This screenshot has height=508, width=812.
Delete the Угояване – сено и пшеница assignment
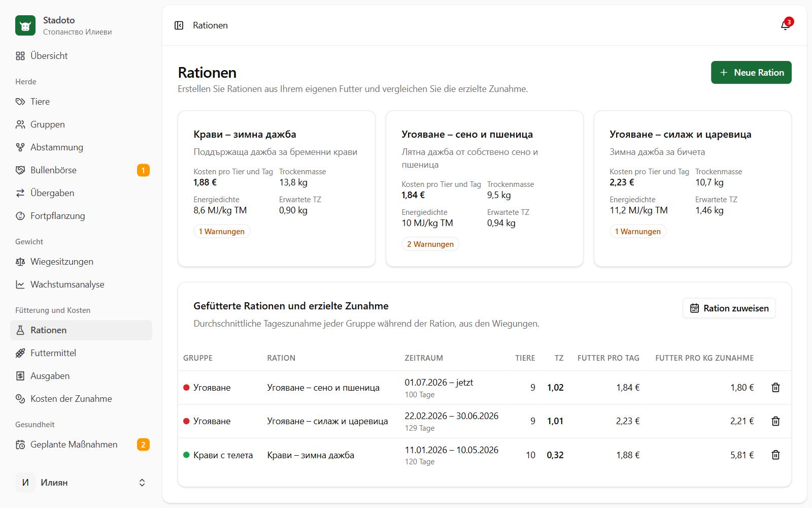[775, 388]
